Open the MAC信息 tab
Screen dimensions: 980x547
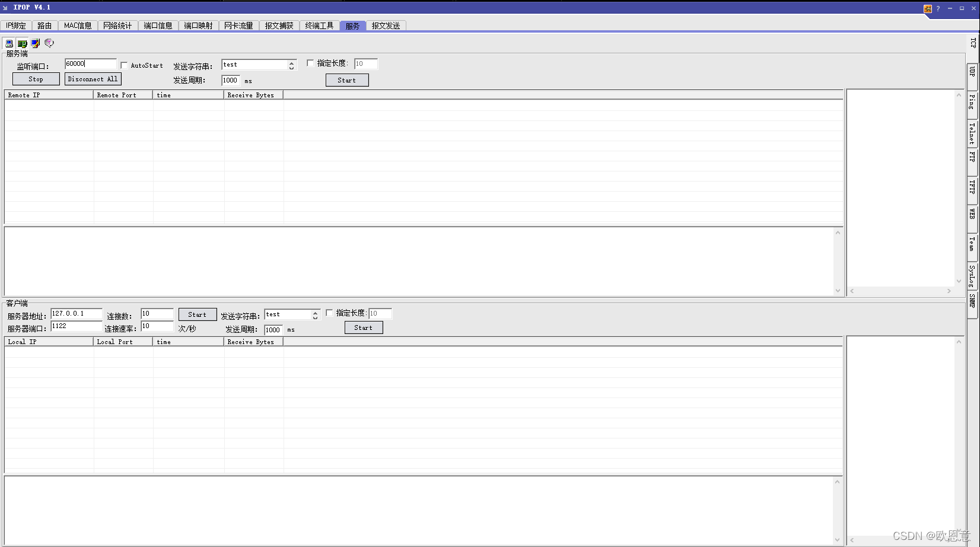point(78,26)
